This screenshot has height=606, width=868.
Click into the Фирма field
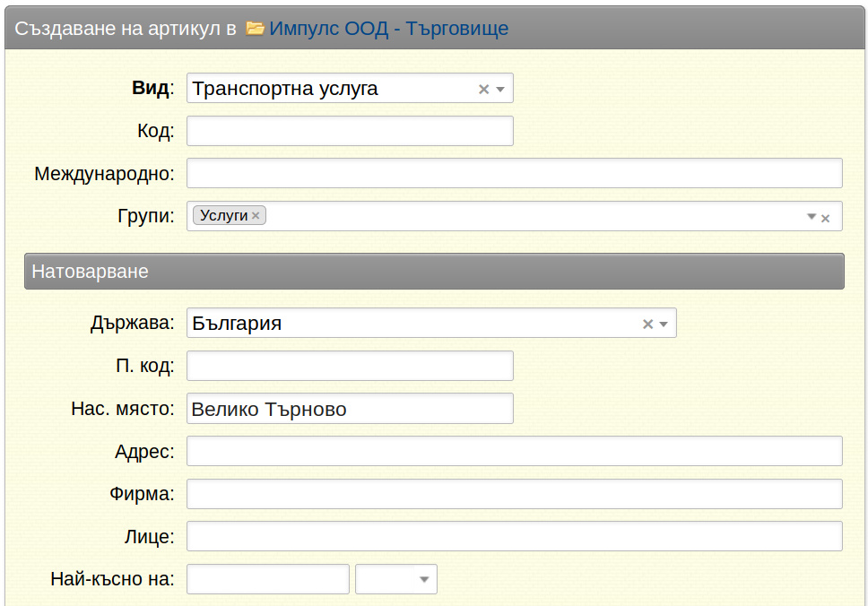[x=515, y=494]
